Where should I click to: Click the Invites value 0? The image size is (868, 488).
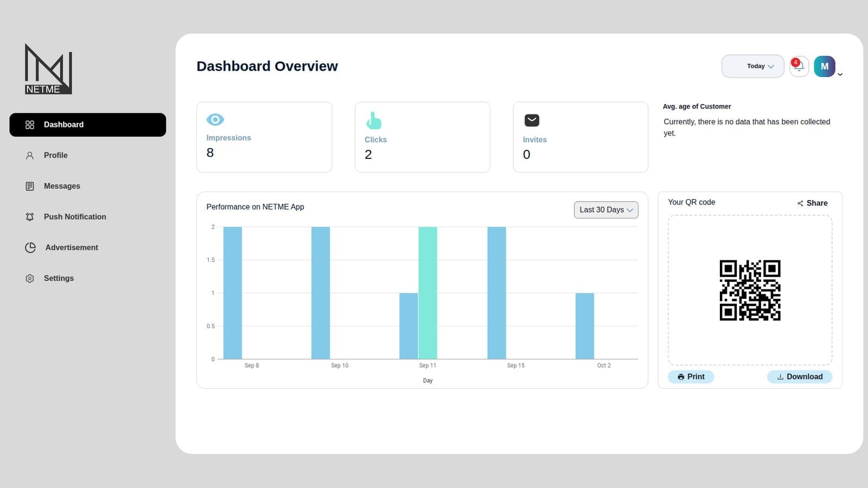[x=526, y=155]
